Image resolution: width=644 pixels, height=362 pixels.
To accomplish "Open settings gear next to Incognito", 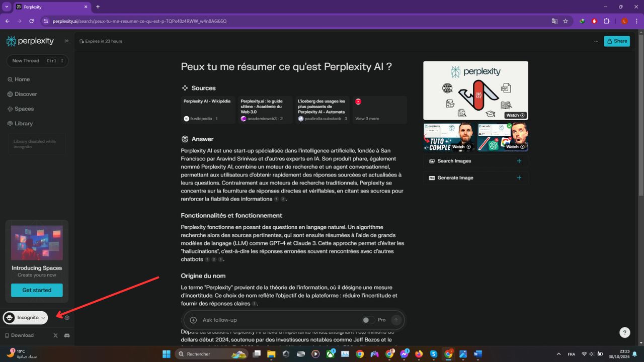I will tap(67, 318).
